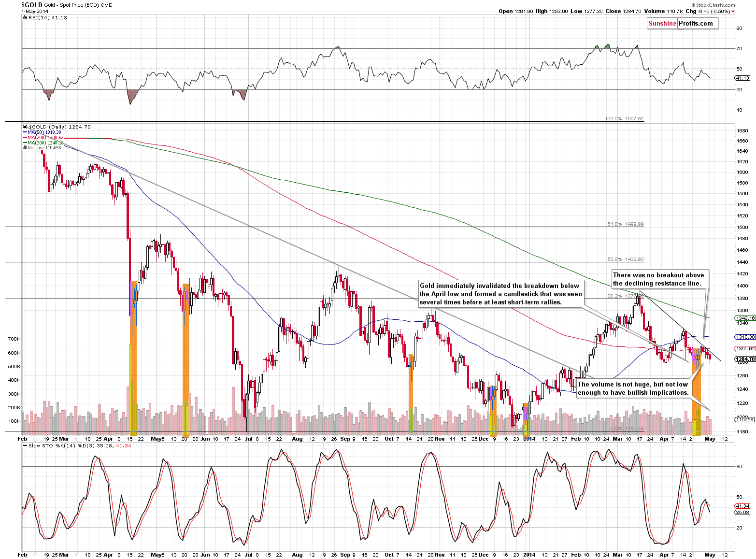The image size is (756, 559).
Task: Click the Slow STO %K(14) %D(3) label
Action: point(62,445)
